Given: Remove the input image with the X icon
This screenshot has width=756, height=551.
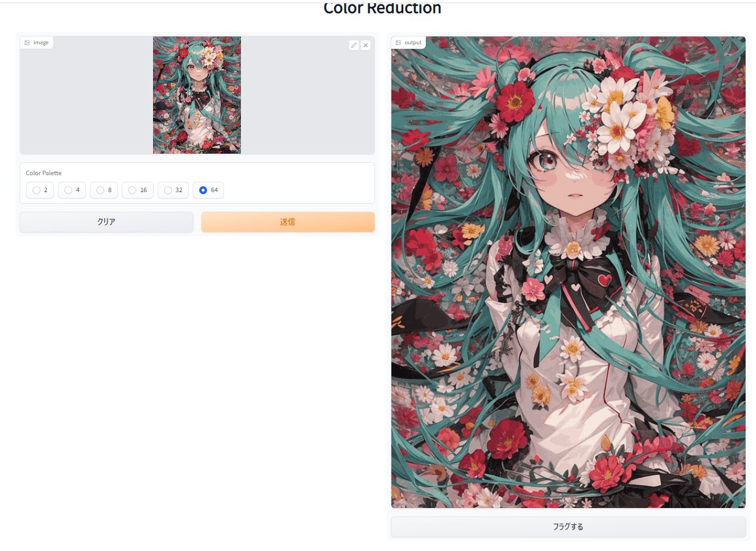Looking at the screenshot, I should tap(366, 46).
